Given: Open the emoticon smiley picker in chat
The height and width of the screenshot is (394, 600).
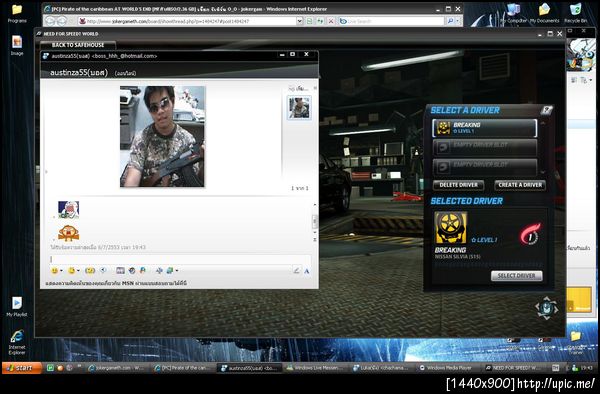Looking at the screenshot, I should pos(55,270).
